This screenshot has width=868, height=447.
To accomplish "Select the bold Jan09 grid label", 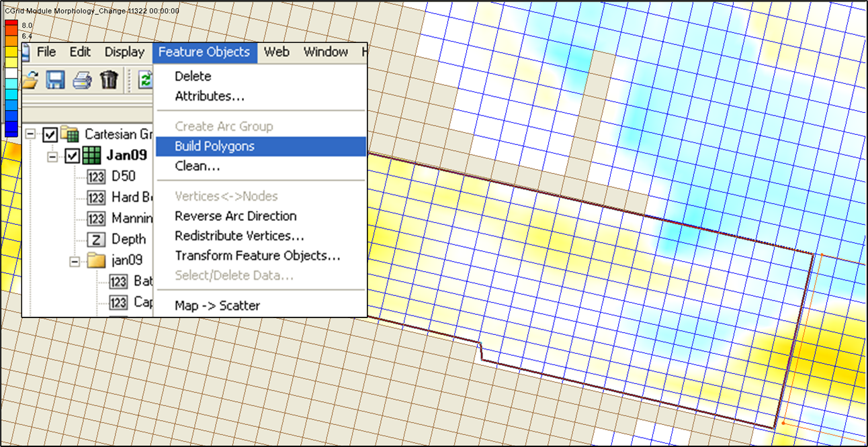I will (127, 155).
